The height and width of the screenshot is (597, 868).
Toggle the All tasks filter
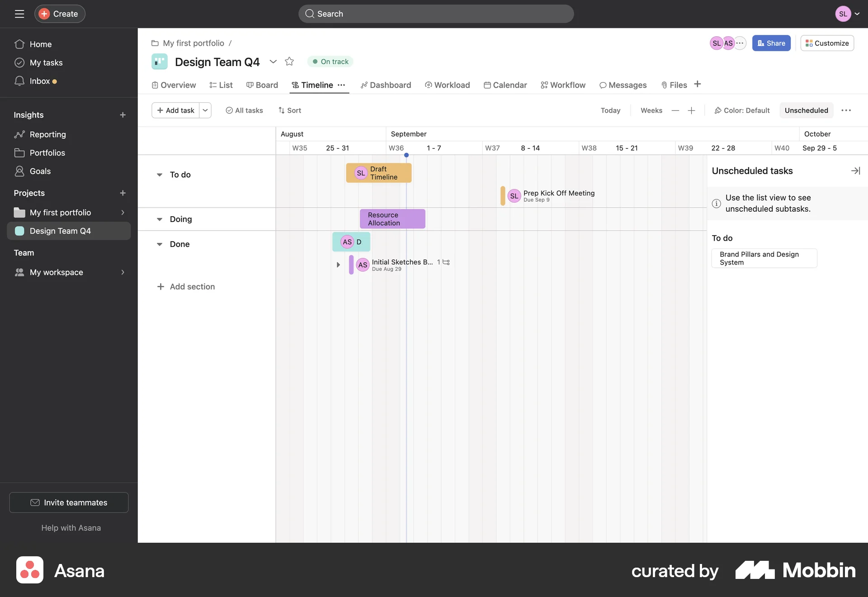pos(244,110)
